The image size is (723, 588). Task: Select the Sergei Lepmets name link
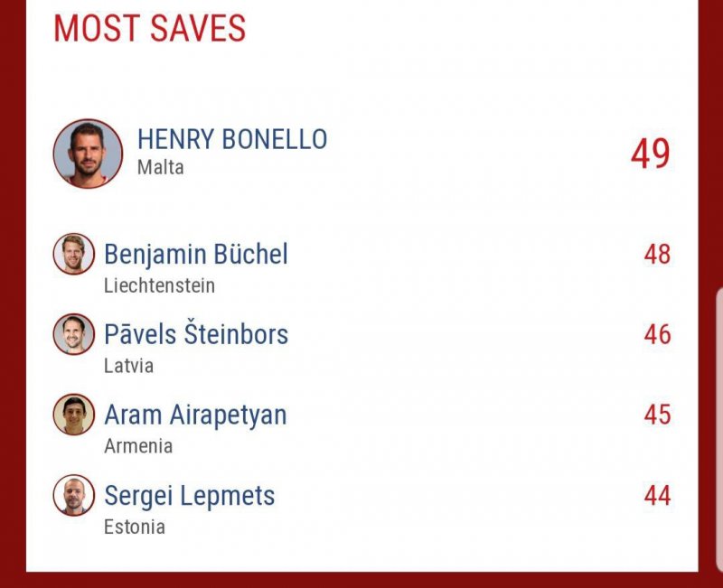(x=190, y=495)
